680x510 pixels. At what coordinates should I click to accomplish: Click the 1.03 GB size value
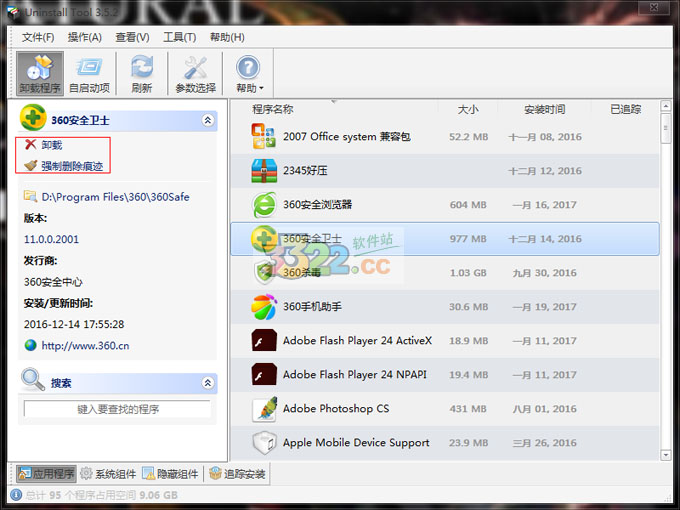[468, 273]
